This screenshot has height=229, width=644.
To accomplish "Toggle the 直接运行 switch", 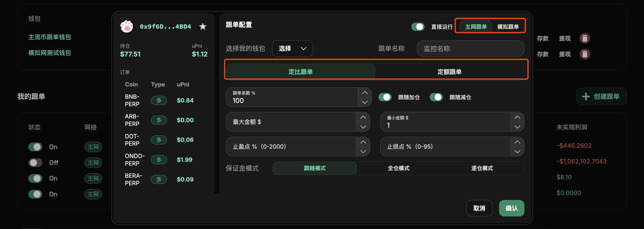I will (x=418, y=27).
